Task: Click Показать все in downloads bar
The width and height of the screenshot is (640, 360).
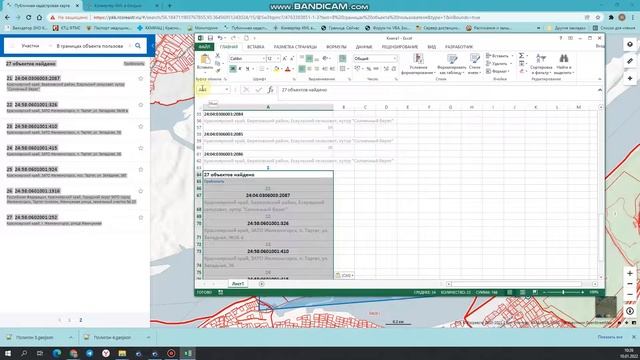Action: pyautogui.click(x=610, y=337)
